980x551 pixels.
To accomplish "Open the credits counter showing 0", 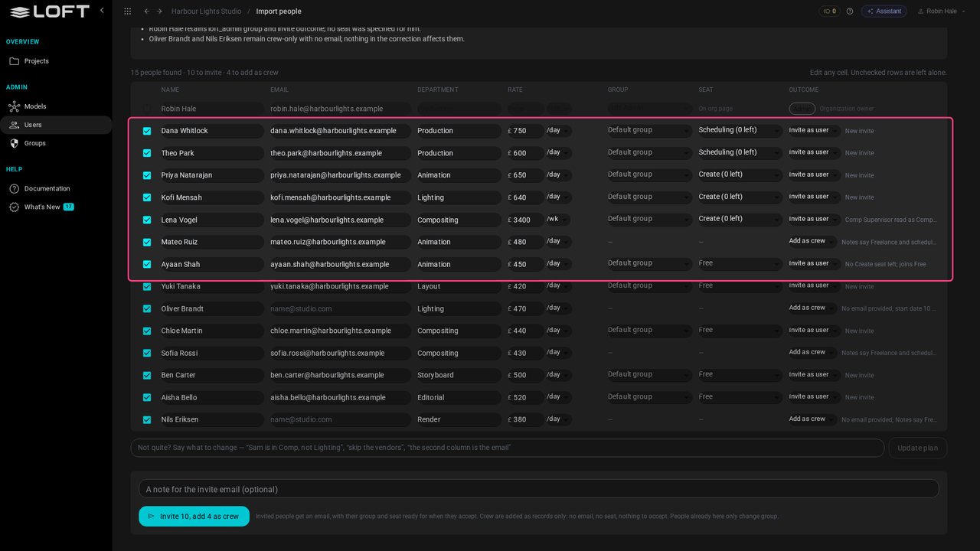I will pyautogui.click(x=829, y=11).
